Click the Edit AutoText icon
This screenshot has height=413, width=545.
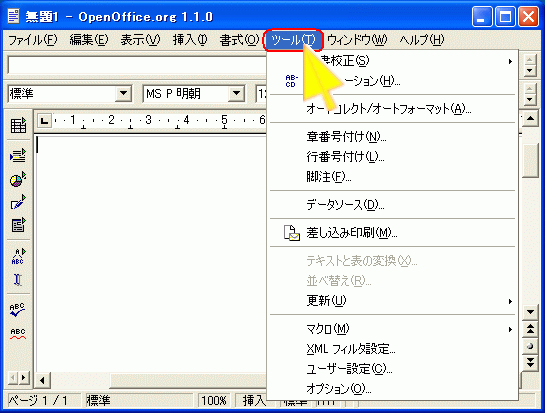18,256
